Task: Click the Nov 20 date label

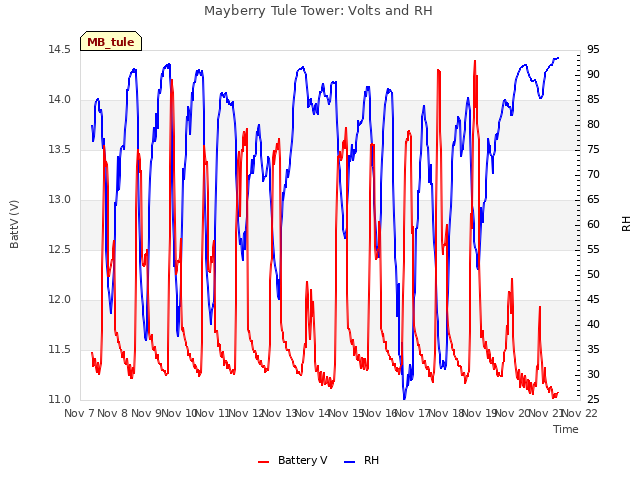Action: click(512, 413)
